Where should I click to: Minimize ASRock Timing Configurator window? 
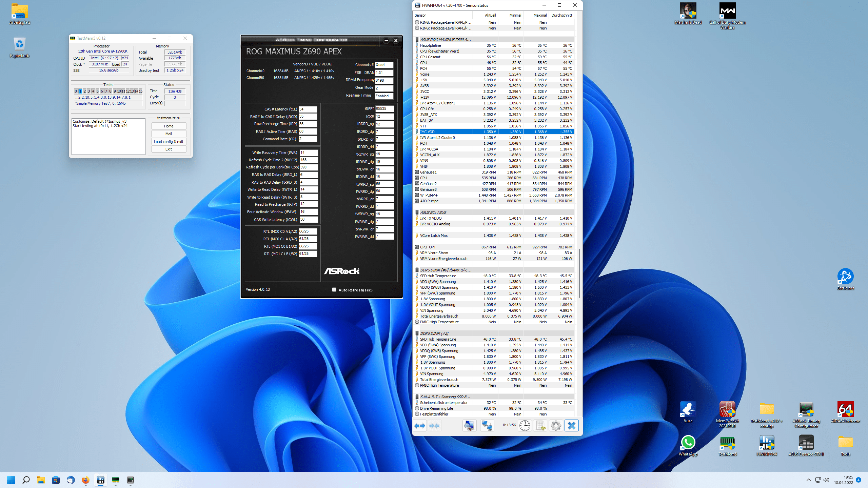coord(386,41)
